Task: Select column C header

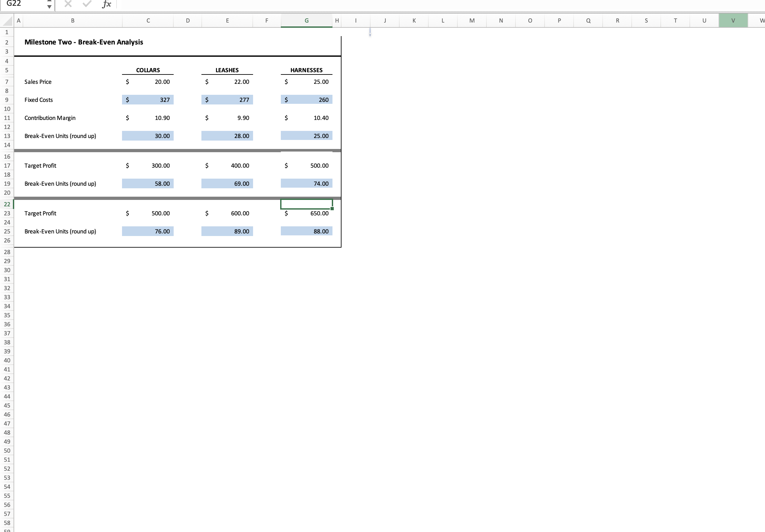Action: [148, 20]
